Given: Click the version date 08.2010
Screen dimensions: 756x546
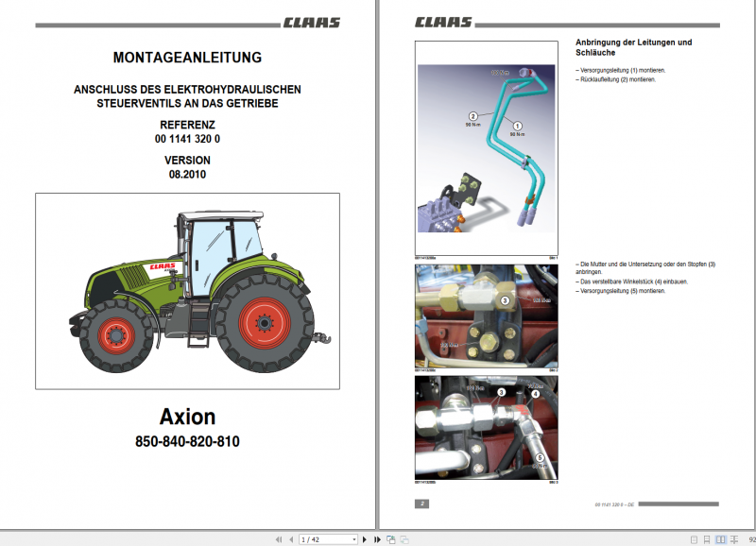Looking at the screenshot, I should tap(187, 175).
